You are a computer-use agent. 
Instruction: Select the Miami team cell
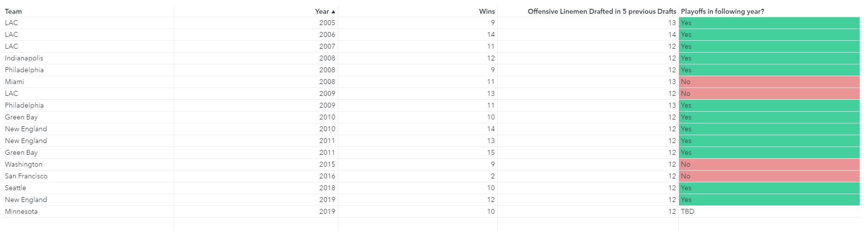click(x=14, y=82)
